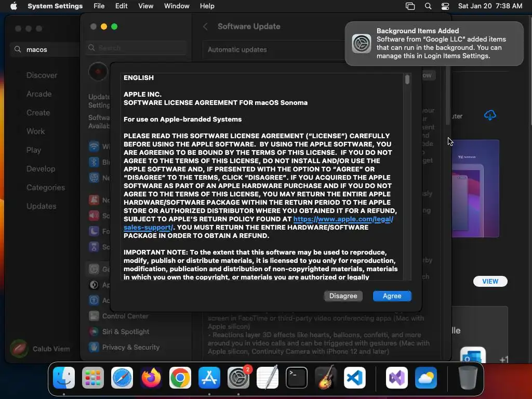Open the Help menu
This screenshot has height=399, width=532.
click(x=207, y=6)
